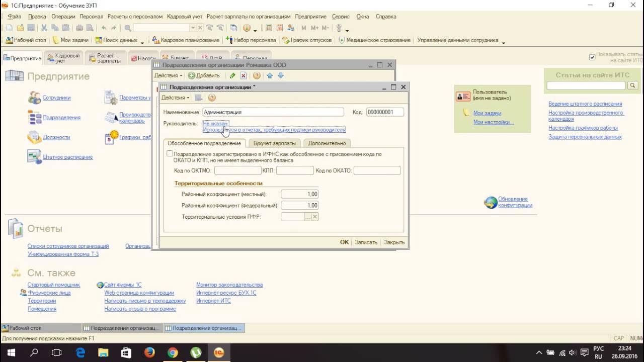Click the M+ memory button
This screenshot has width=644, height=362.
click(315, 28)
